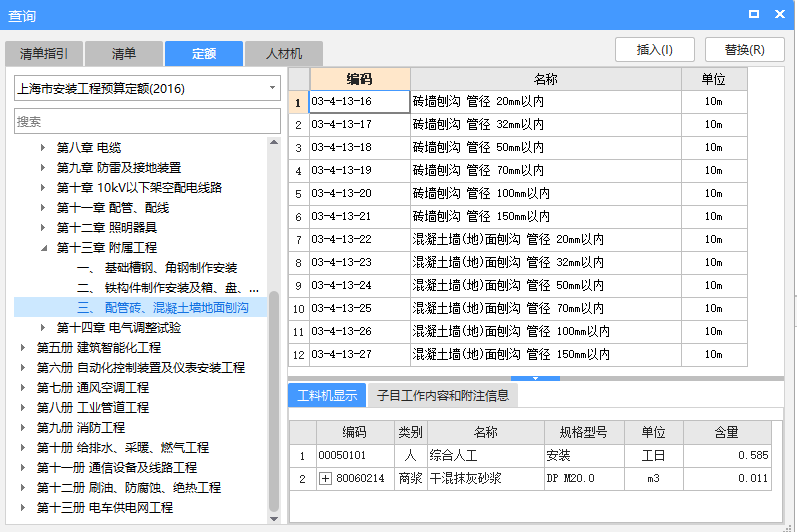Click the 搜索 input field
Viewport: 797px width, 532px height.
[147, 121]
